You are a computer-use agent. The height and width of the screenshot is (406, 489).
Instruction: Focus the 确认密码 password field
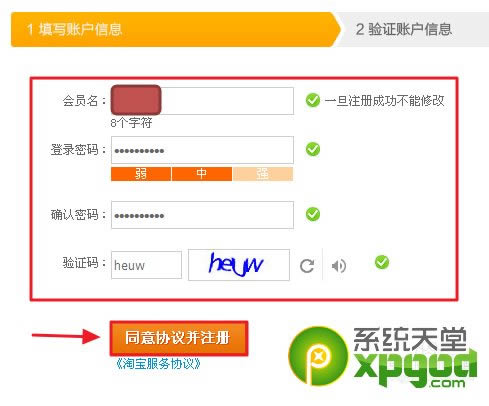click(x=202, y=215)
